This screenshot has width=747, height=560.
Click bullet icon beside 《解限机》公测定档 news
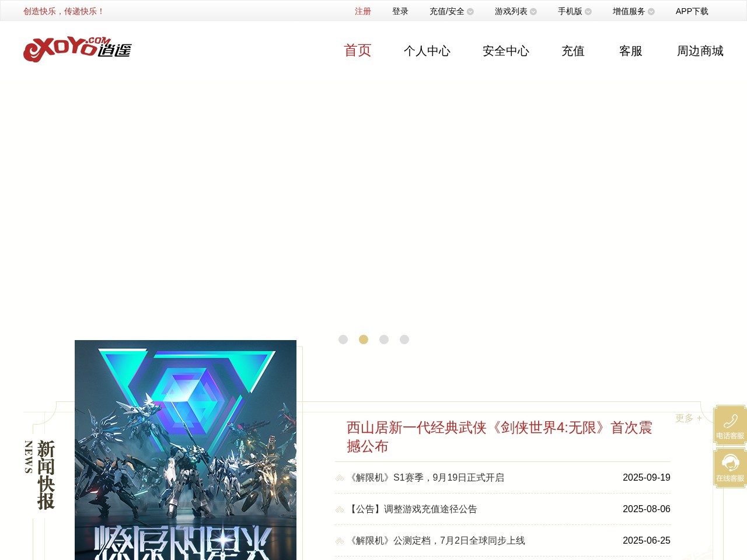(340, 541)
